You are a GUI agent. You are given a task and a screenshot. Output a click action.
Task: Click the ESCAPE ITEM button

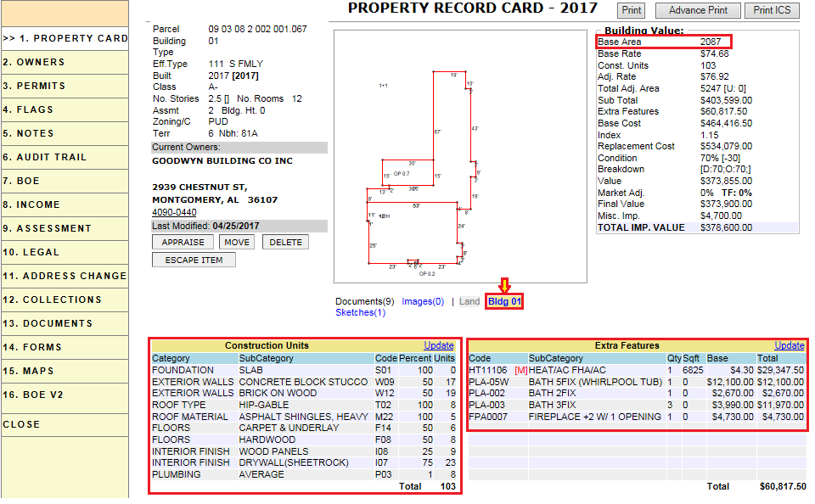(194, 260)
